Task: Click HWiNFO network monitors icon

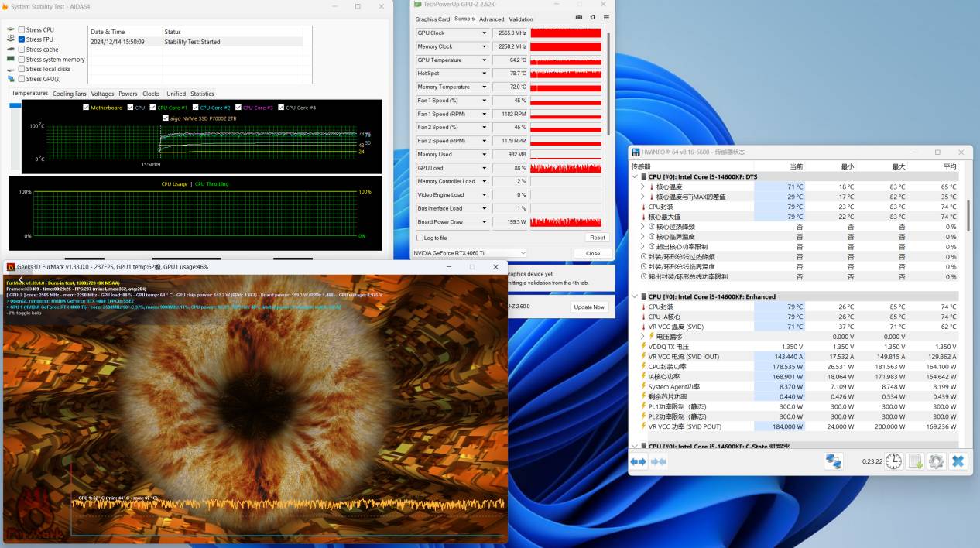Action: tap(833, 461)
